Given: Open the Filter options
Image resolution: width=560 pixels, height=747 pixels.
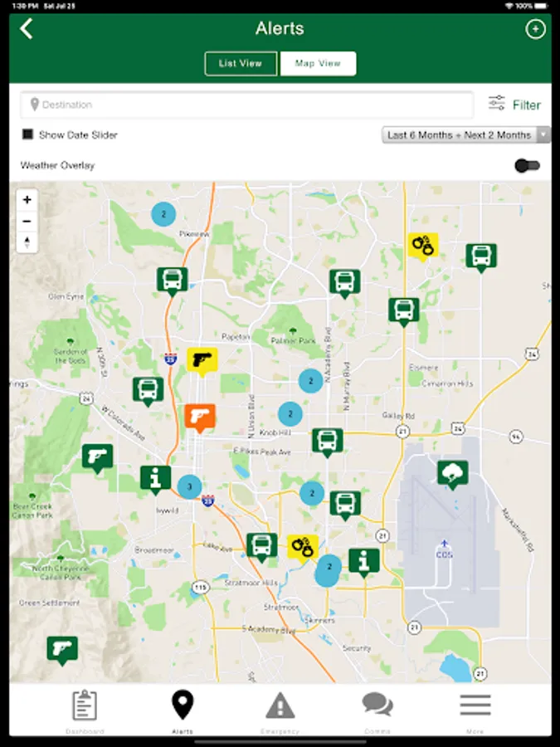Looking at the screenshot, I should 526,105.
